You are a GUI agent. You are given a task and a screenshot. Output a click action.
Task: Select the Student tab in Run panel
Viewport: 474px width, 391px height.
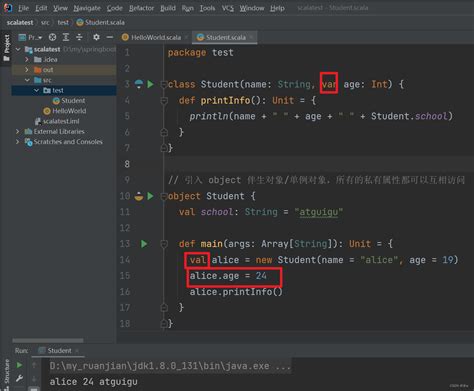coord(59,351)
